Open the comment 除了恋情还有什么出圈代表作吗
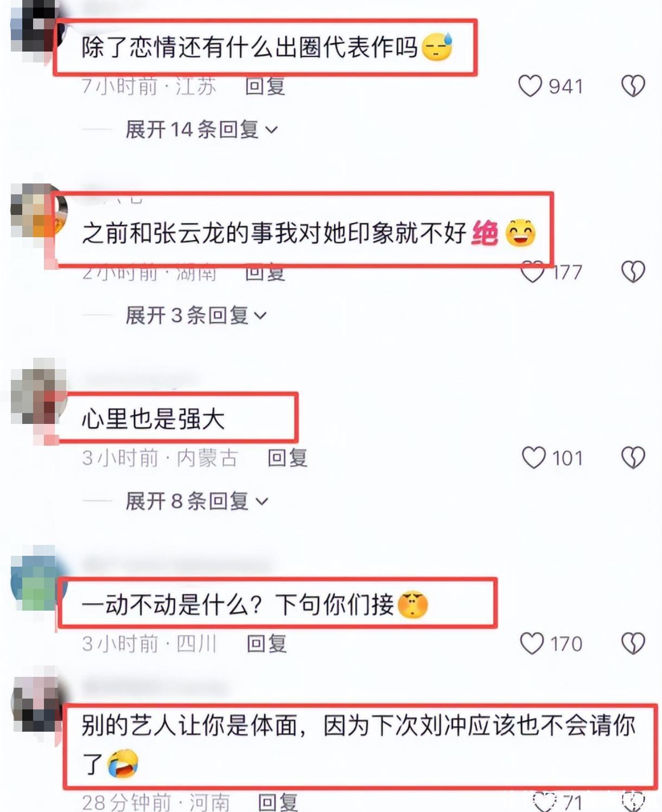 click(249, 47)
